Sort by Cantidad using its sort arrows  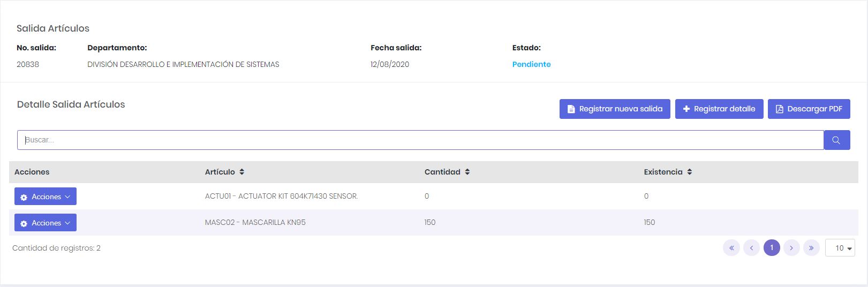click(x=467, y=172)
